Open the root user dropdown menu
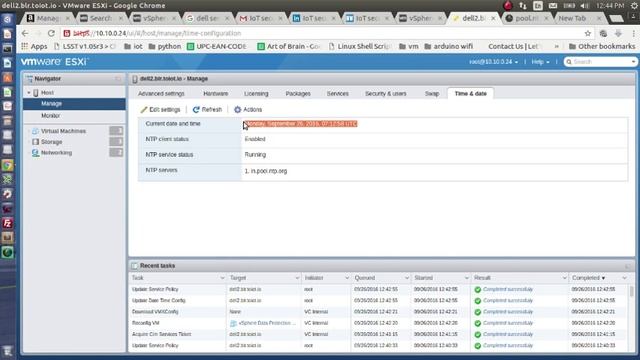This screenshot has width=640, height=360. click(x=493, y=62)
